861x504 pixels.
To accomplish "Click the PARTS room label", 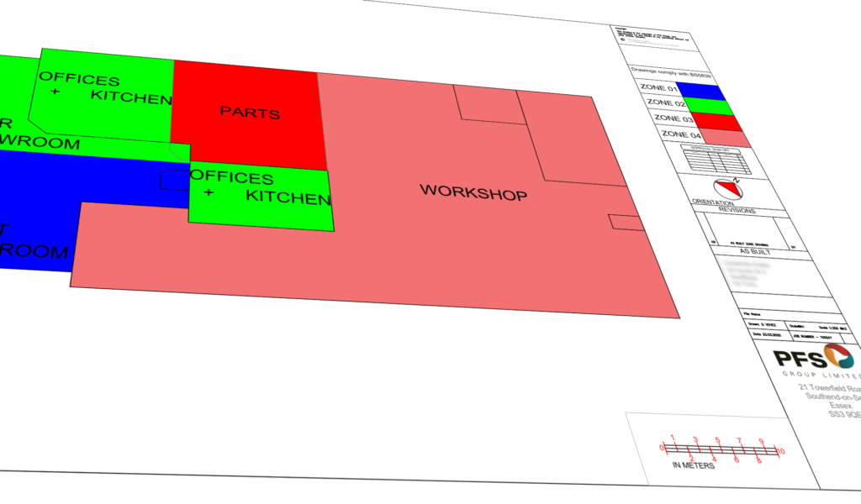I will click(249, 113).
